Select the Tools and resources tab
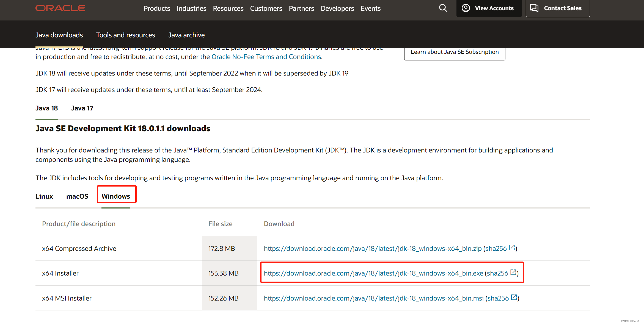The image size is (644, 325). [126, 35]
